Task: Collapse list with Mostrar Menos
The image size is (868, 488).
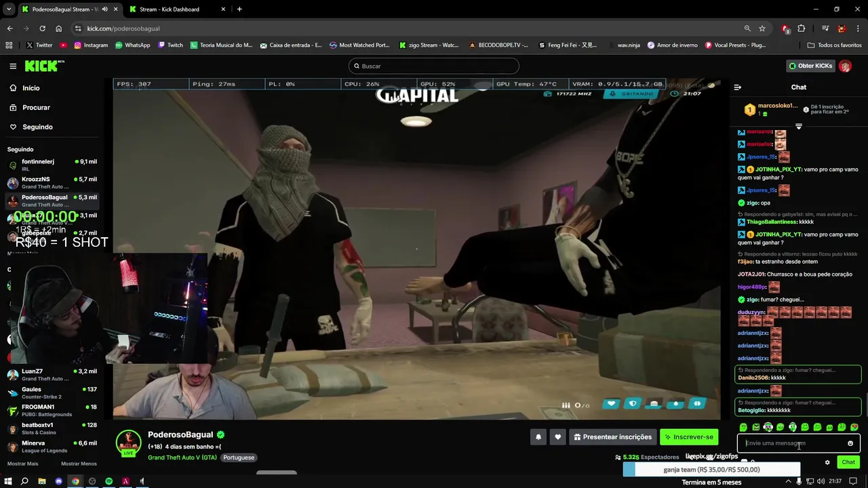Action: (79, 464)
